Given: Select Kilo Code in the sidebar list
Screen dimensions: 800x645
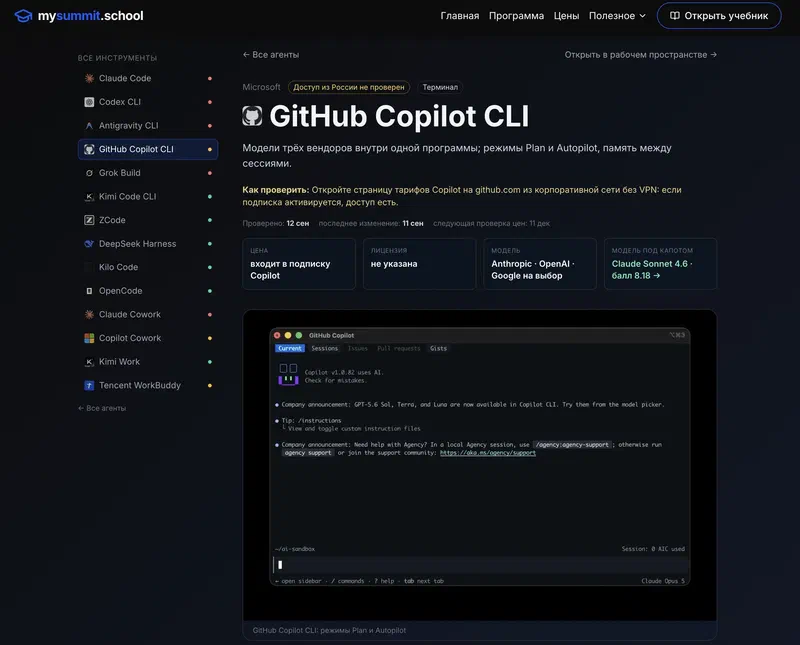Looking at the screenshot, I should tap(148, 267).
